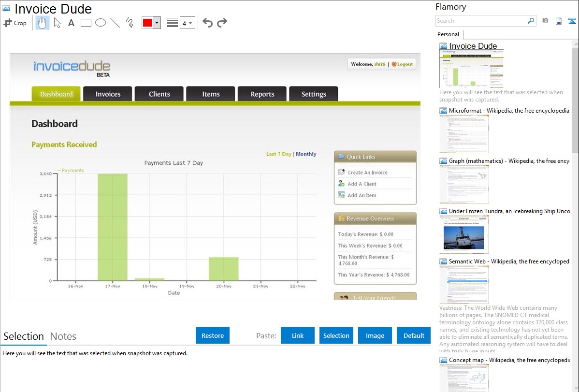Open the Invoice Dude snapshot thumbnail
The image size is (579, 392).
coord(471,69)
